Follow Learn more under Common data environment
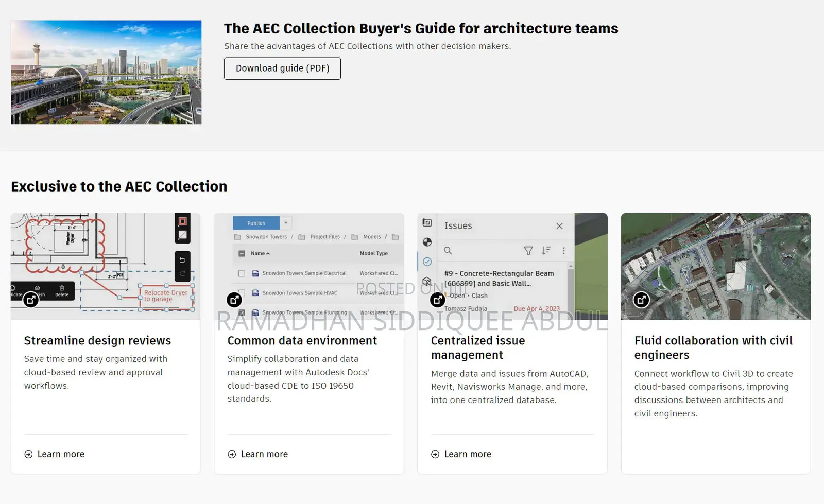This screenshot has height=504, width=824. click(258, 454)
